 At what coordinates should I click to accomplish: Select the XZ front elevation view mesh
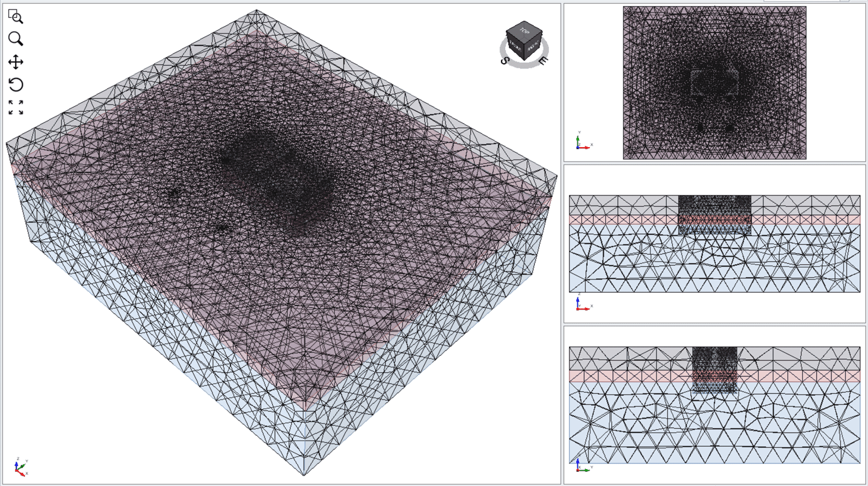(x=714, y=244)
